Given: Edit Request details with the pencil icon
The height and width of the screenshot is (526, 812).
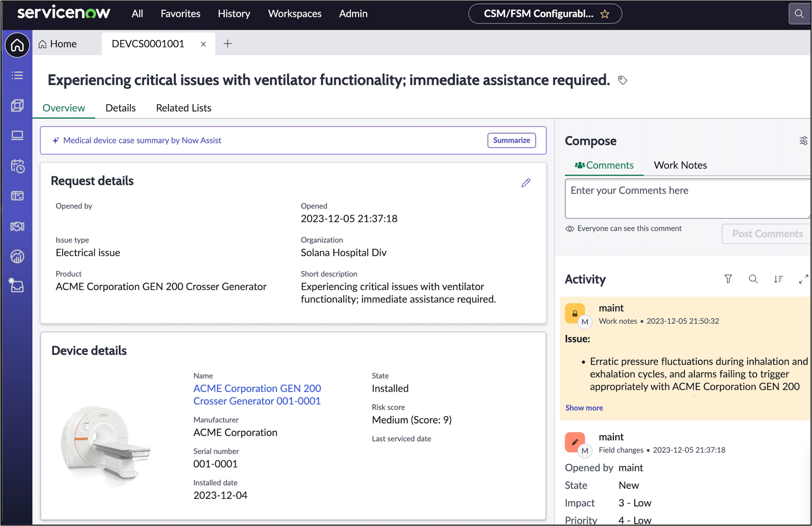Looking at the screenshot, I should [x=526, y=182].
